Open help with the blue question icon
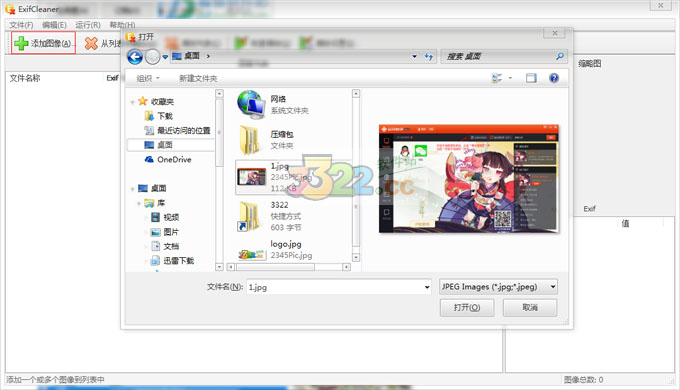 click(554, 78)
